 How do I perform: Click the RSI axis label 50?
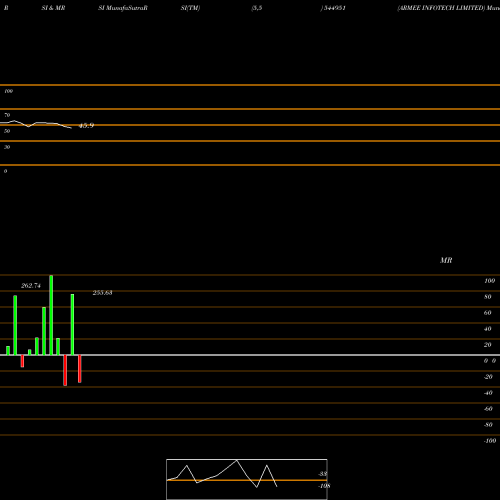[x=7, y=131]
